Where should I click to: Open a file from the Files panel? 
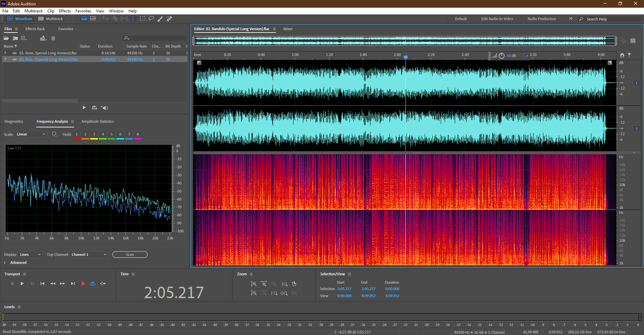tap(6, 38)
